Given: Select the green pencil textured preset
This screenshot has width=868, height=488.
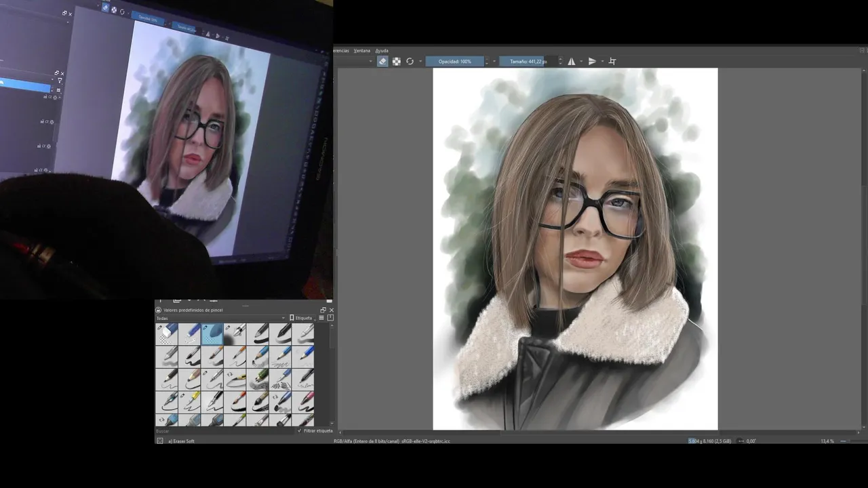Looking at the screenshot, I should tap(258, 378).
